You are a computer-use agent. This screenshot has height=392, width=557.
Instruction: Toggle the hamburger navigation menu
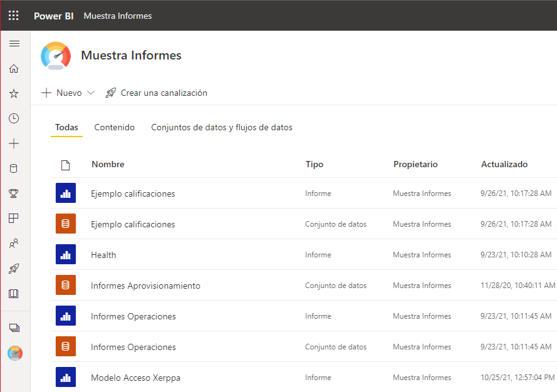point(14,44)
